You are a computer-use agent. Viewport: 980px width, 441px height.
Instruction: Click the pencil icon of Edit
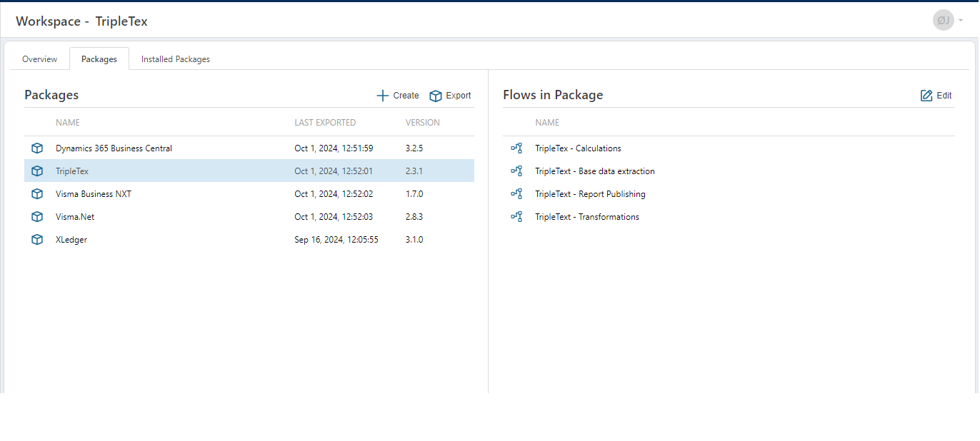[926, 96]
